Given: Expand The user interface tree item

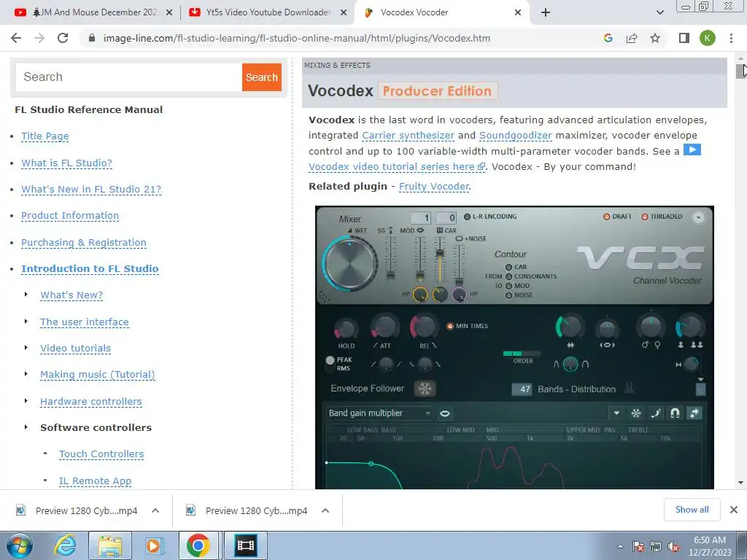Looking at the screenshot, I should 26,322.
